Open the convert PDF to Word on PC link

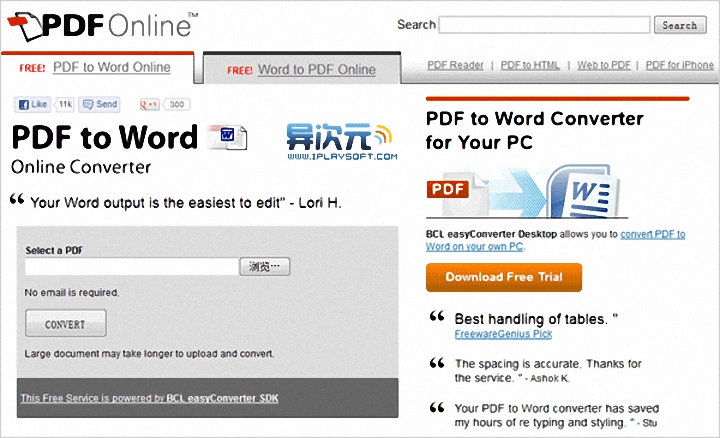pyautogui.click(x=555, y=240)
